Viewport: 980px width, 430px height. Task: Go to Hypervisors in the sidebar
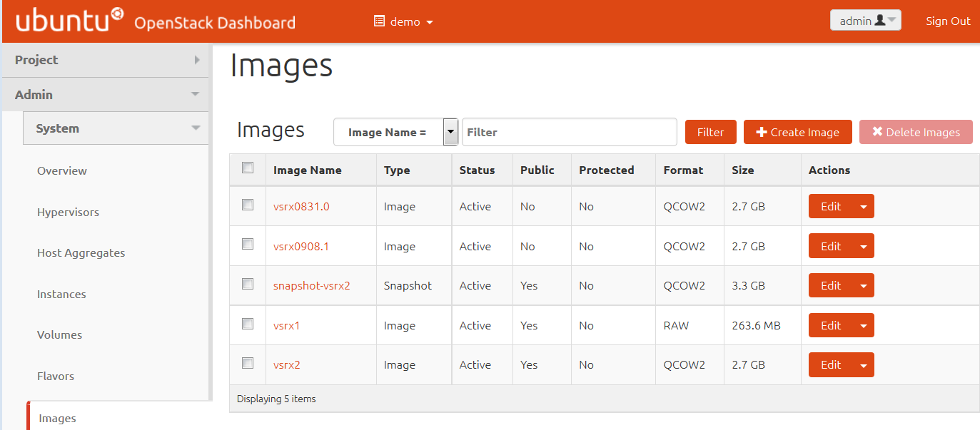[68, 212]
